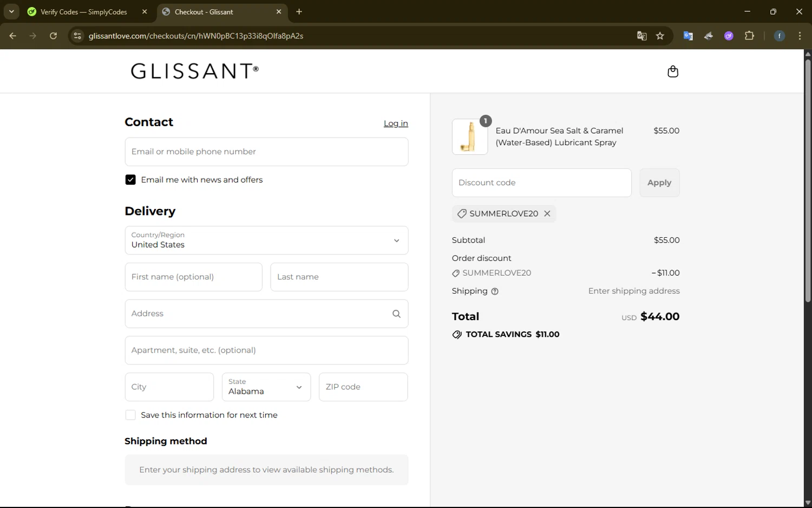Expand the Country/Region dropdown
This screenshot has width=812, height=508.
pyautogui.click(x=266, y=240)
